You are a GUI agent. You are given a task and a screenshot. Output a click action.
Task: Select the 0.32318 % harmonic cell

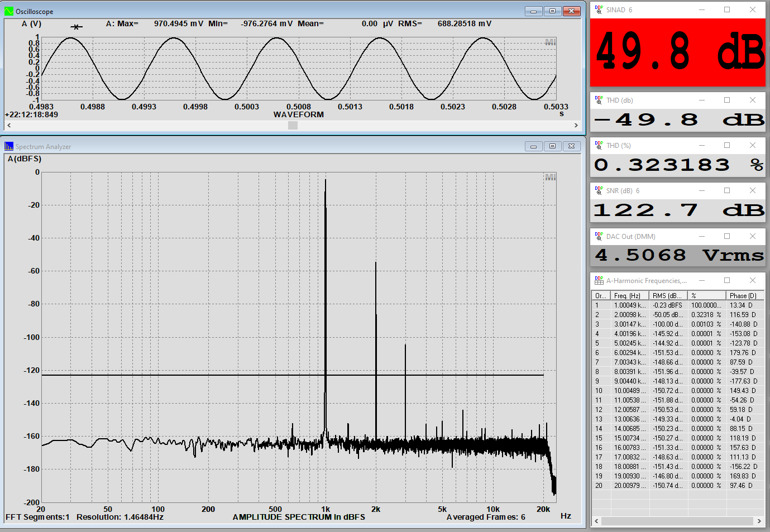(707, 315)
